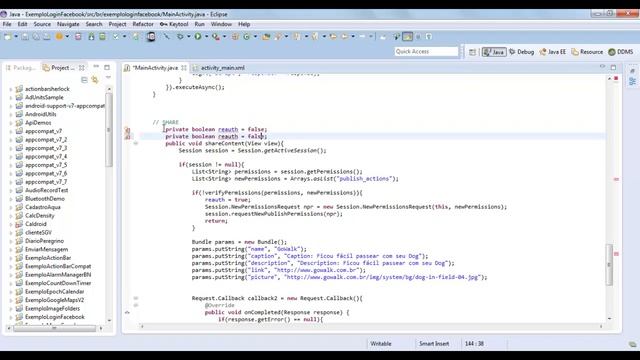Click the New file toolbar icon
640x360 pixels.
[x=8, y=37]
